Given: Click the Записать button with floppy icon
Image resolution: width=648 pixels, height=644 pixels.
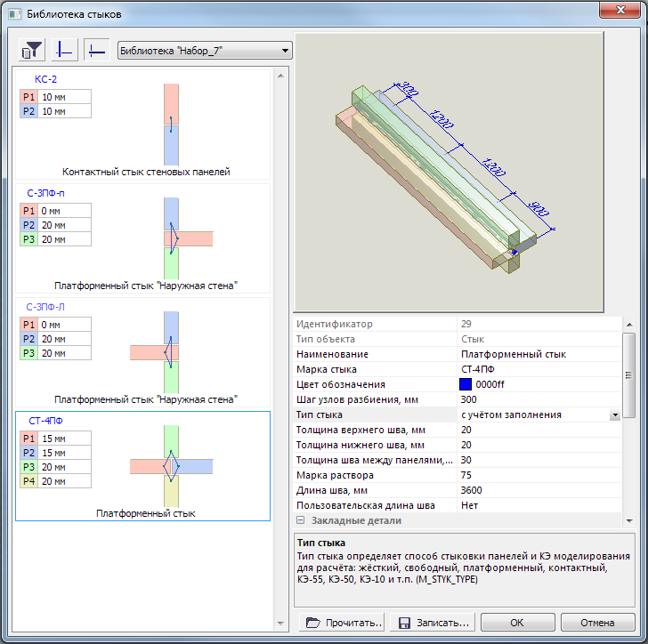Looking at the screenshot, I should (x=434, y=623).
